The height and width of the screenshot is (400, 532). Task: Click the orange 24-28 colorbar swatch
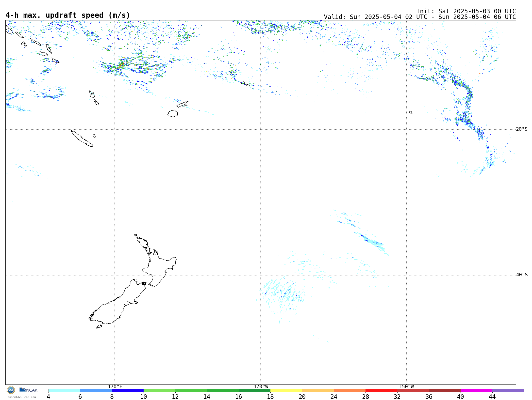tap(349, 391)
